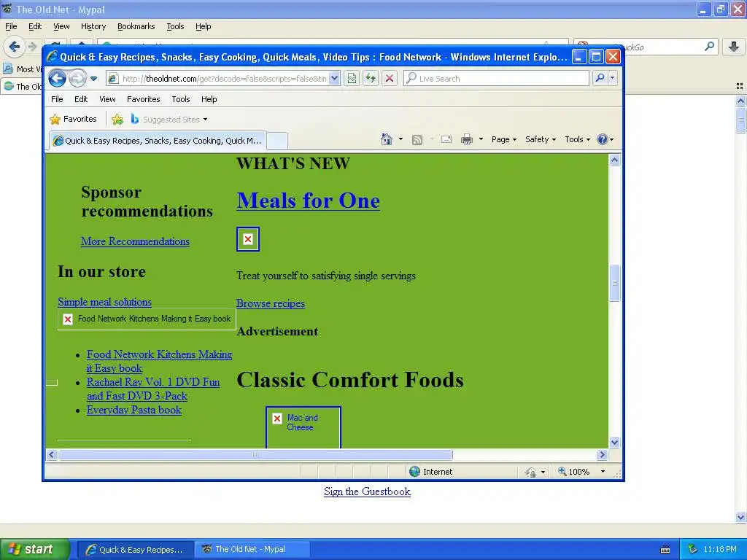The width and height of the screenshot is (747, 560).
Task: Expand the IE address bar URL dropdown
Action: click(334, 78)
